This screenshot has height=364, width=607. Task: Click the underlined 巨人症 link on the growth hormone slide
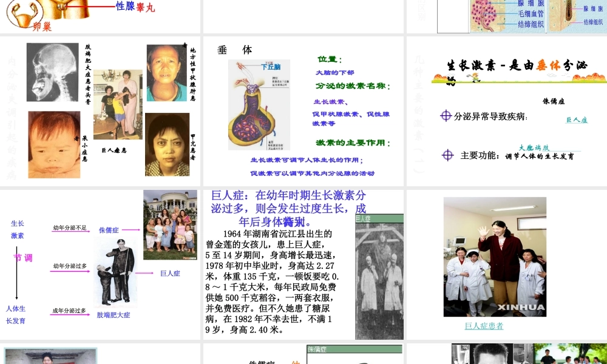(x=577, y=120)
